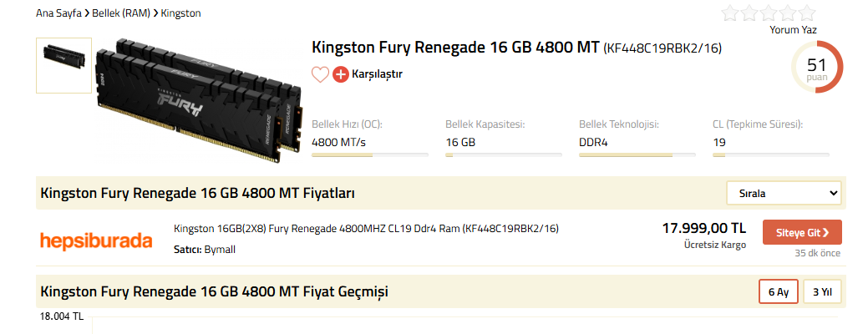The height and width of the screenshot is (334, 868).
Task: Go to Ana Sayfa breadcrumb
Action: point(58,13)
